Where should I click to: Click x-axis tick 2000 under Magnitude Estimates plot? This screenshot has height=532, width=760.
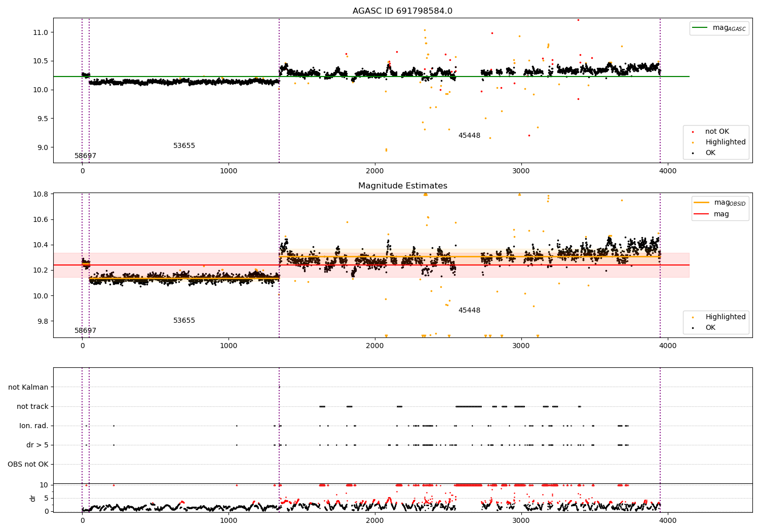[375, 346]
